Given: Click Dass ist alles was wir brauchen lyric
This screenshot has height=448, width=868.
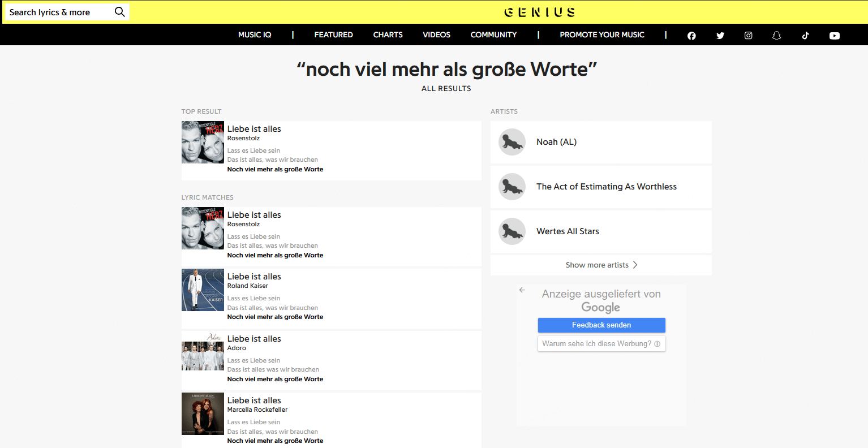Looking at the screenshot, I should [x=273, y=369].
